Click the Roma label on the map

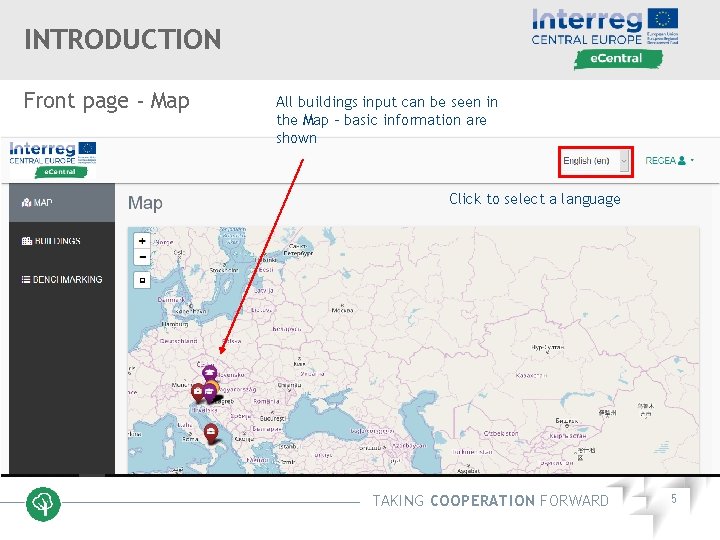pyautogui.click(x=190, y=439)
